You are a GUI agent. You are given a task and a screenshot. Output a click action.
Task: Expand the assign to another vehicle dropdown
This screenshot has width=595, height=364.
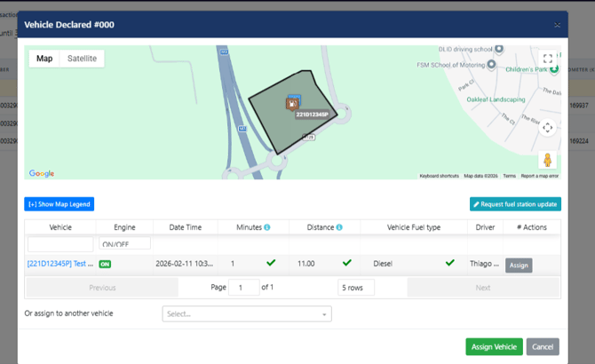point(247,313)
